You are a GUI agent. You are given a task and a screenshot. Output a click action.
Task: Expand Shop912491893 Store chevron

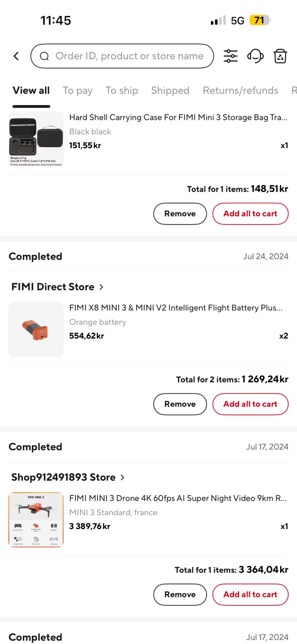pos(122,477)
